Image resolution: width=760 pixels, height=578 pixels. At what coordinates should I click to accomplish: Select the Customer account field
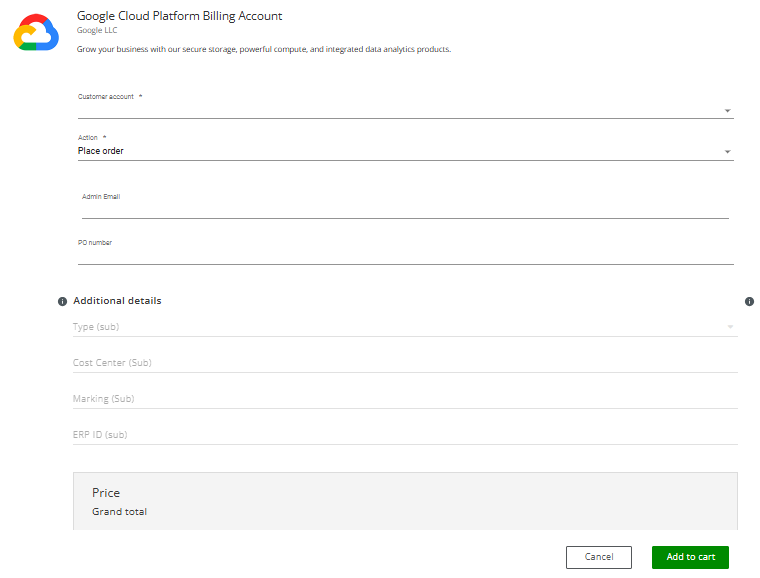(406, 106)
